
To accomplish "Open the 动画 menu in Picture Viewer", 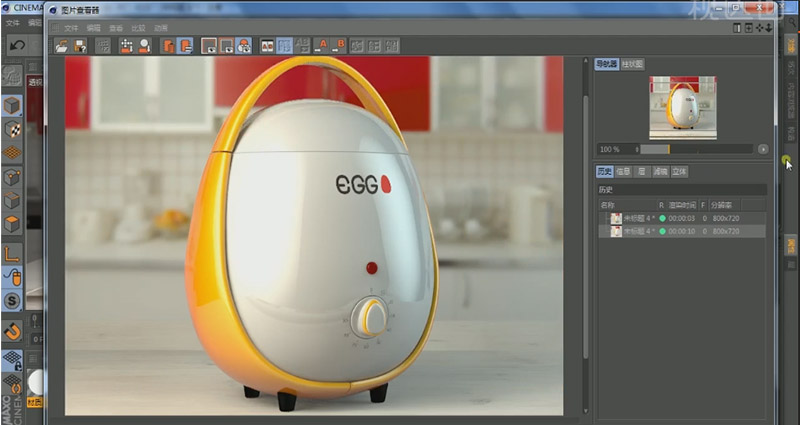I will click(161, 28).
